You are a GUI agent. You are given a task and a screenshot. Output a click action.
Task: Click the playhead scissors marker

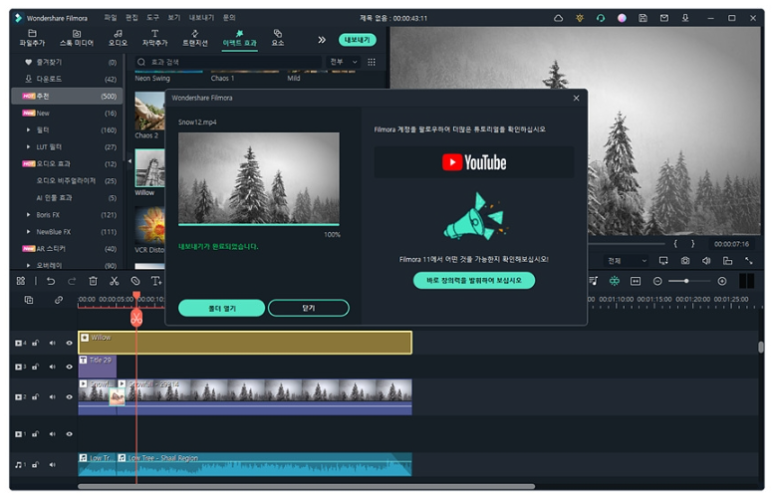(x=137, y=318)
